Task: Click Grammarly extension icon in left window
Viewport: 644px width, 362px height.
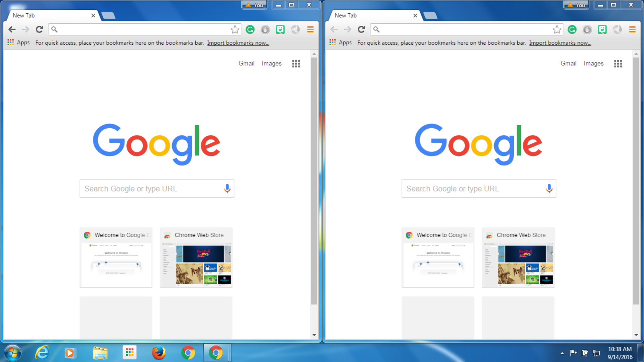Action: point(250,30)
